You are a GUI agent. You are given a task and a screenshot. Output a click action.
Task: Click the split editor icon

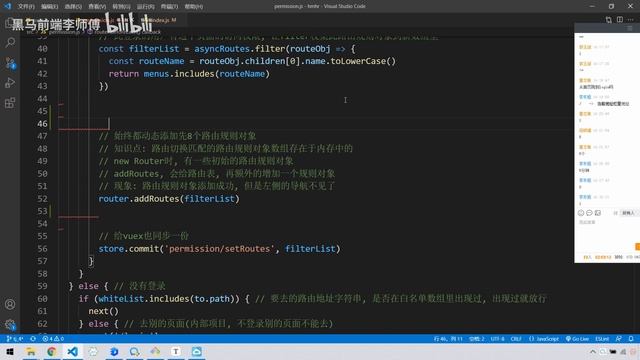pos(620,20)
